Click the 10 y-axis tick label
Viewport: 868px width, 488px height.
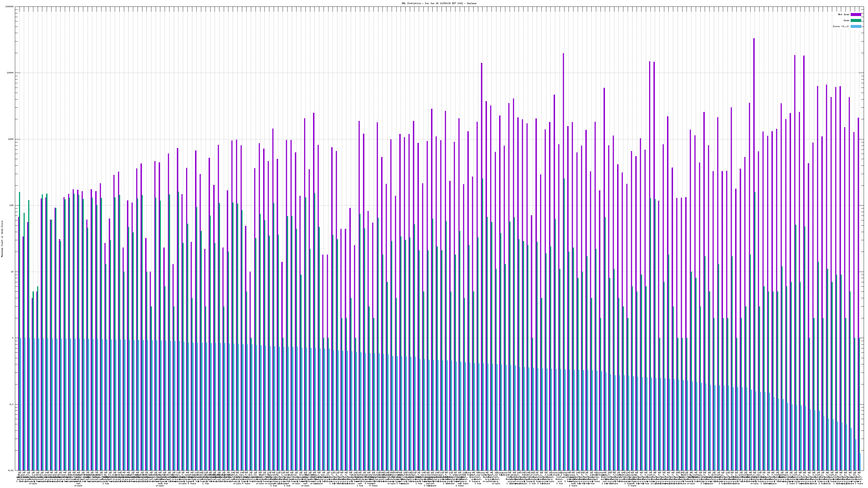pyautogui.click(x=12, y=272)
